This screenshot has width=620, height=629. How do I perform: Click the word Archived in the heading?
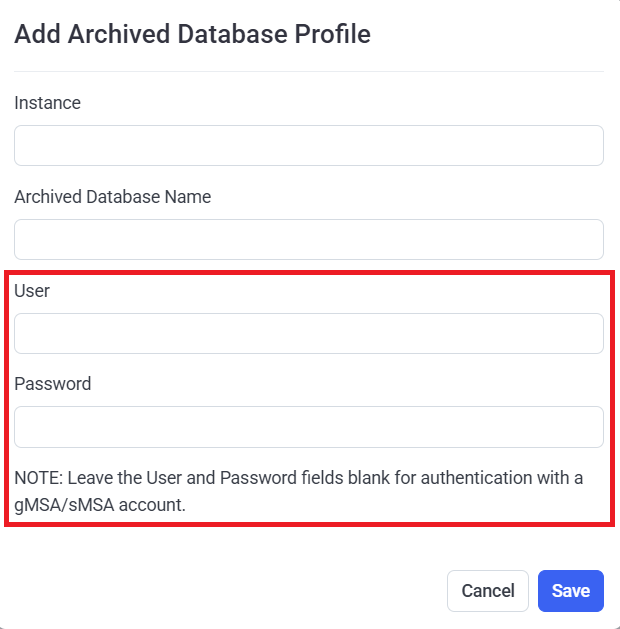116,34
